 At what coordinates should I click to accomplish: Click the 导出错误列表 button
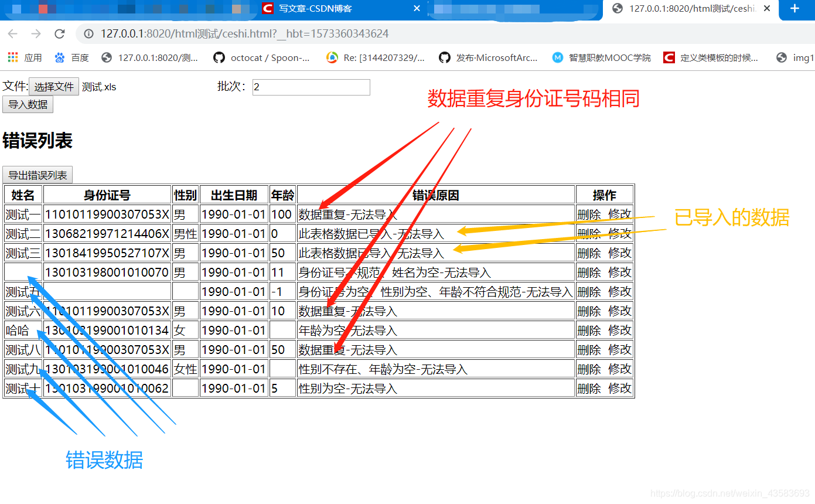[x=37, y=175]
